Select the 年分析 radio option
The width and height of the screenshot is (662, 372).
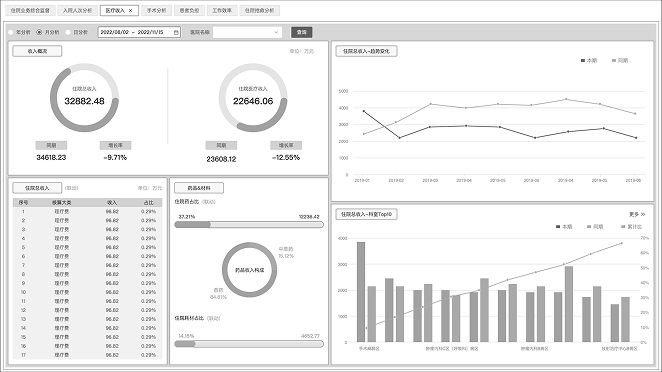(x=11, y=32)
